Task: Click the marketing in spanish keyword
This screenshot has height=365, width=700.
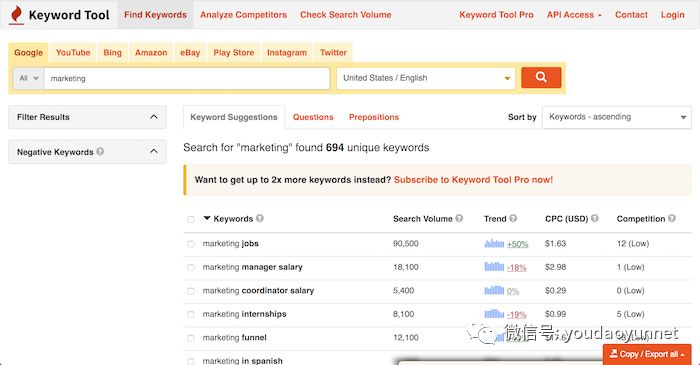Action: pos(242,361)
